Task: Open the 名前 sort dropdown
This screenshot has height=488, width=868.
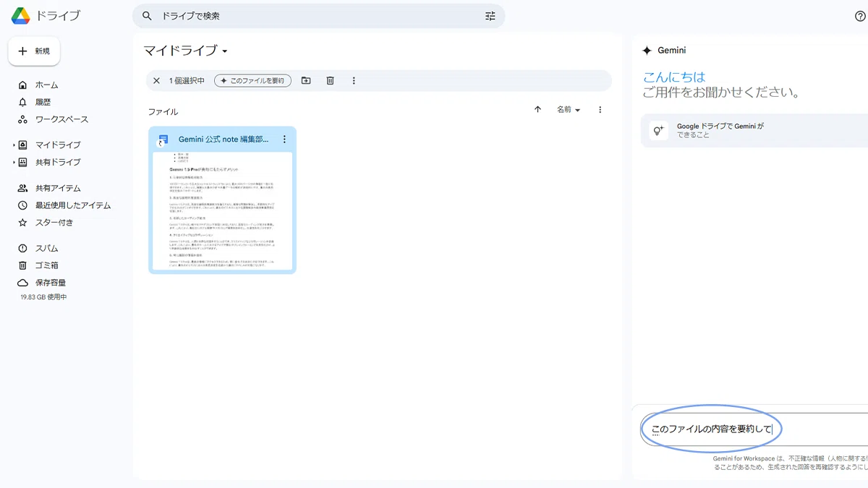Action: 569,110
